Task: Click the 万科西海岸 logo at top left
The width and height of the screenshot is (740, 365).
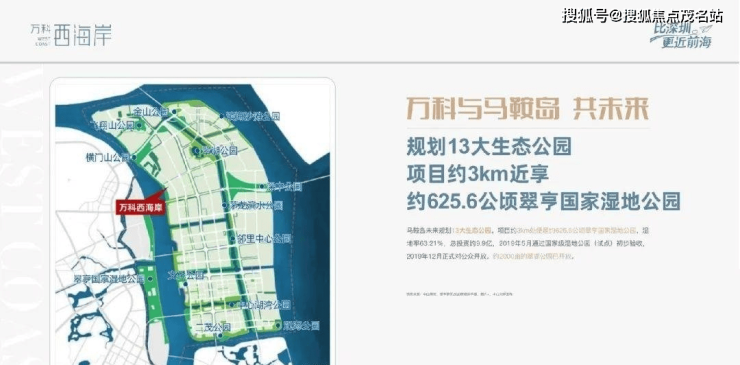Action: 72,34
